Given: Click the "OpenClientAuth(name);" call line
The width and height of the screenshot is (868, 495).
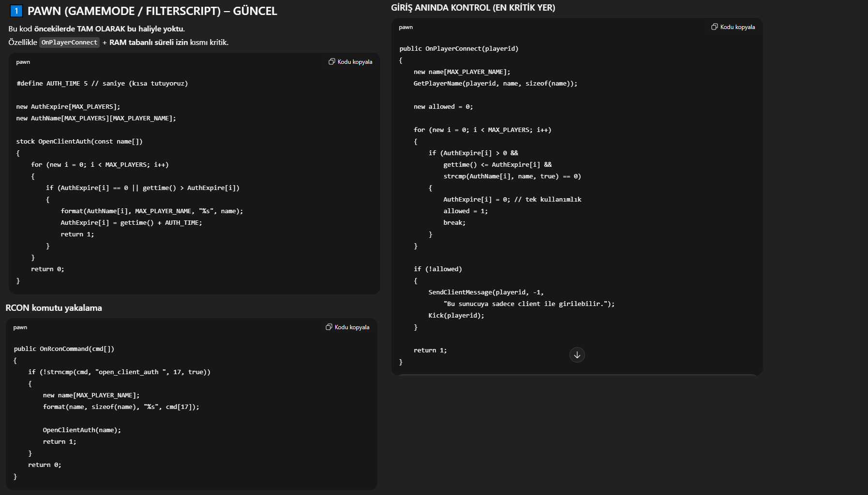Looking at the screenshot, I should [x=82, y=430].
